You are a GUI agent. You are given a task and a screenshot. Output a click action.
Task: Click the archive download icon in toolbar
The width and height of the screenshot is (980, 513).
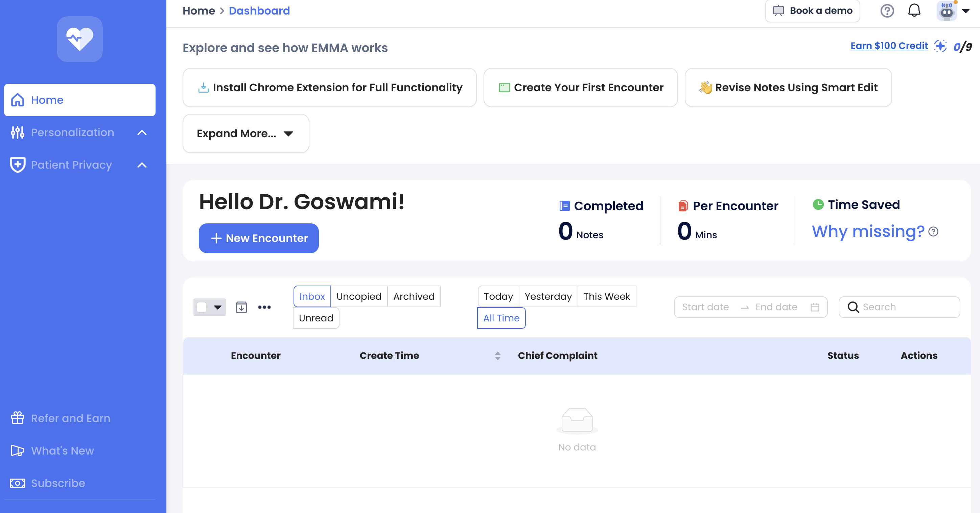241,307
